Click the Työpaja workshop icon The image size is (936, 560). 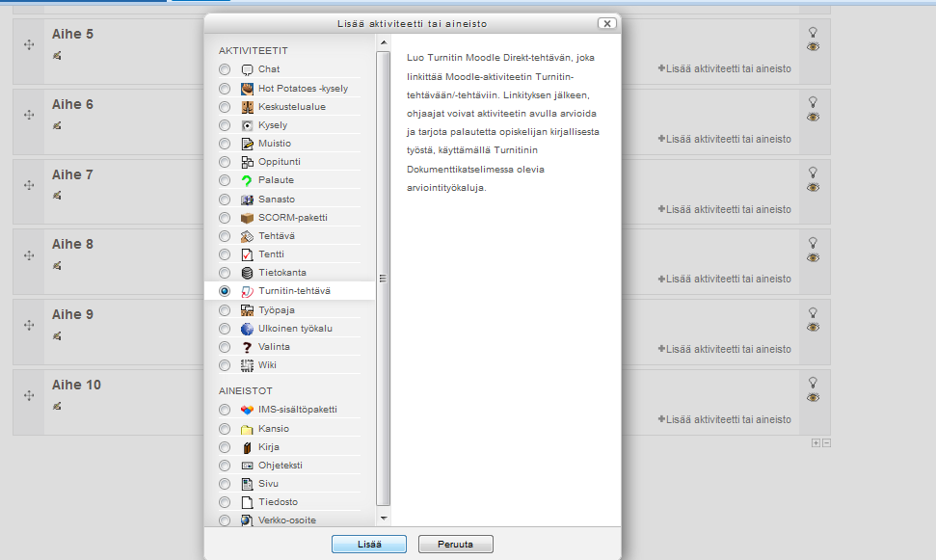pyautogui.click(x=247, y=310)
